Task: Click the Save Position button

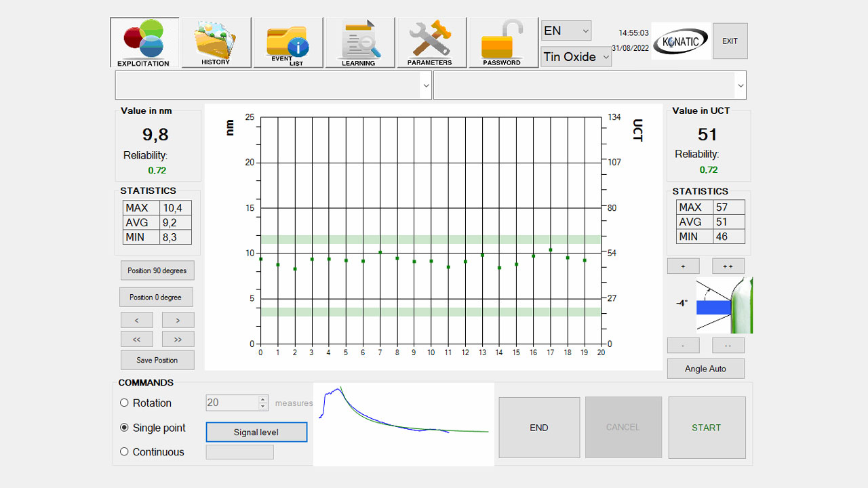Action: [x=157, y=360]
